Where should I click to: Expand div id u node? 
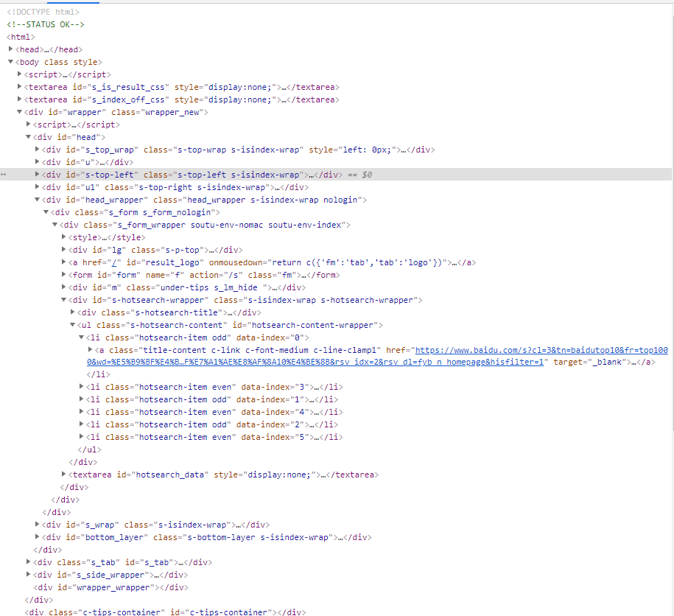[x=37, y=161]
